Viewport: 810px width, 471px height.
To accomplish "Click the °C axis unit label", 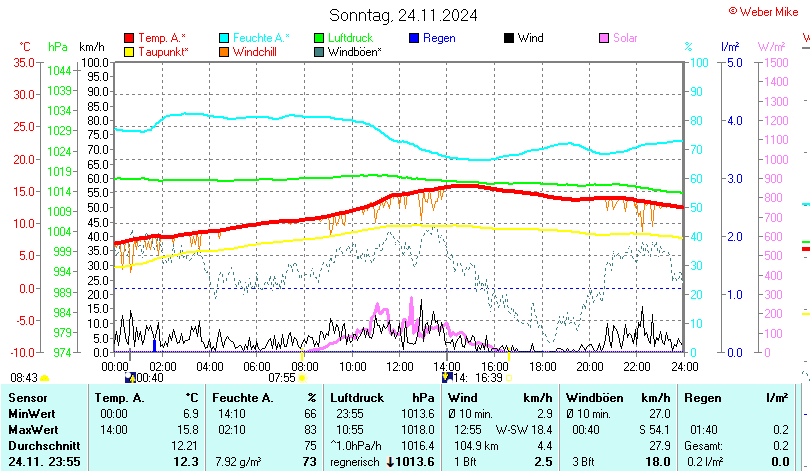I will pyautogui.click(x=25, y=47).
